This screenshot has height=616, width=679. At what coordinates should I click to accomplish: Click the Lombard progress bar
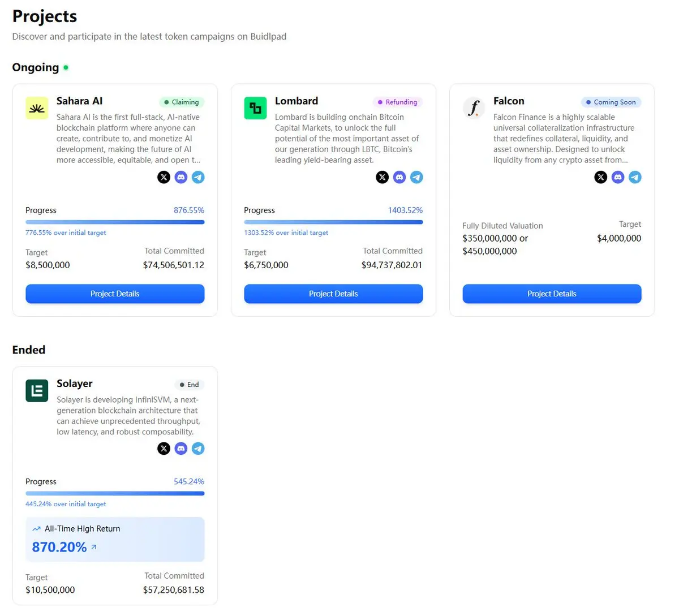click(333, 222)
